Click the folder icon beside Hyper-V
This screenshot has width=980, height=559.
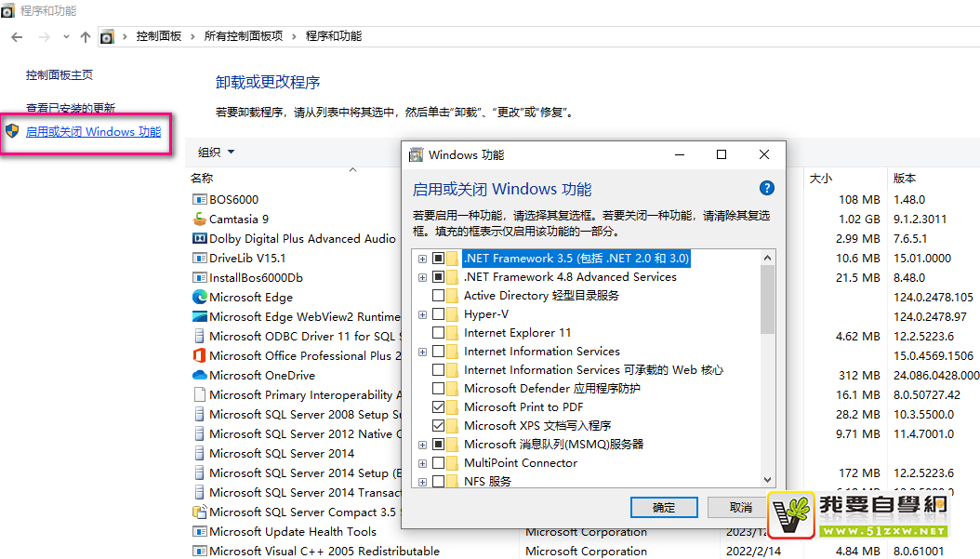(453, 313)
